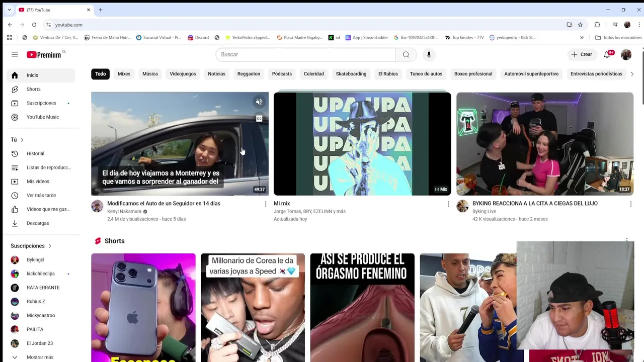Screen dimensions: 644x362
Task: Open the YouTube hamburger guide menu
Action: click(x=15, y=54)
